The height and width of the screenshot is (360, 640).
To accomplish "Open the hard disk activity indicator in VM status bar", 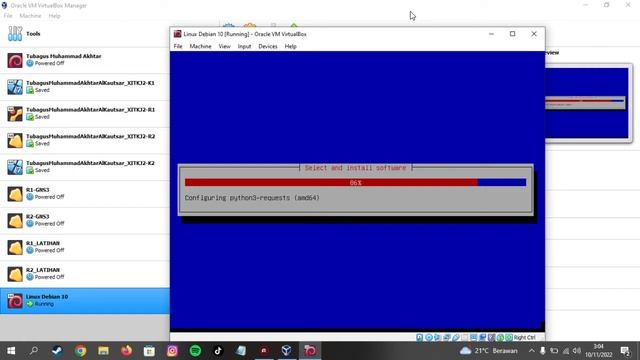I will point(419,338).
